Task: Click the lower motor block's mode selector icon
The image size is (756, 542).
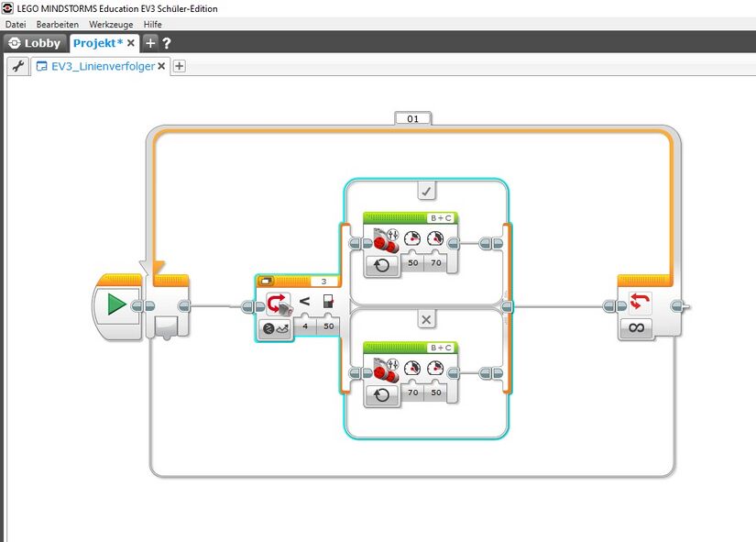Action: tap(382, 396)
